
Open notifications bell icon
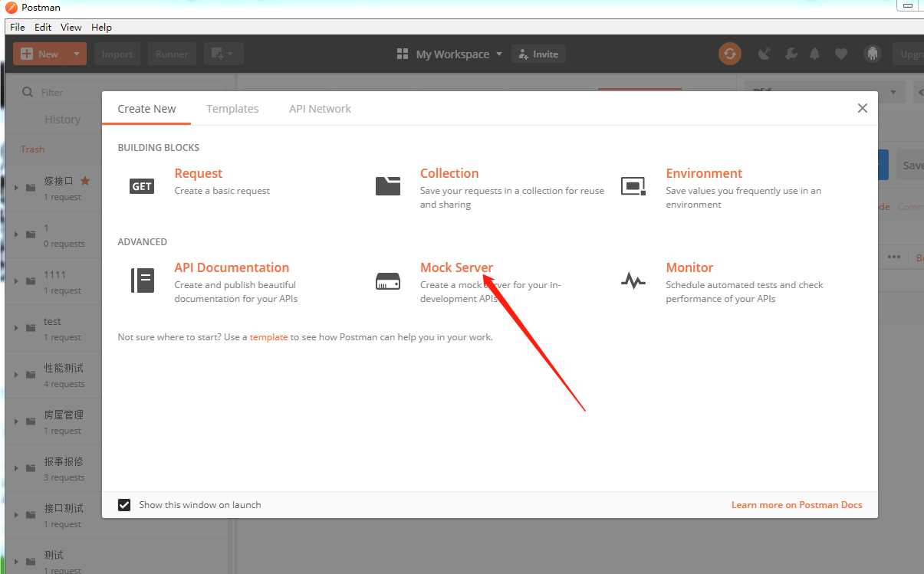(x=815, y=54)
